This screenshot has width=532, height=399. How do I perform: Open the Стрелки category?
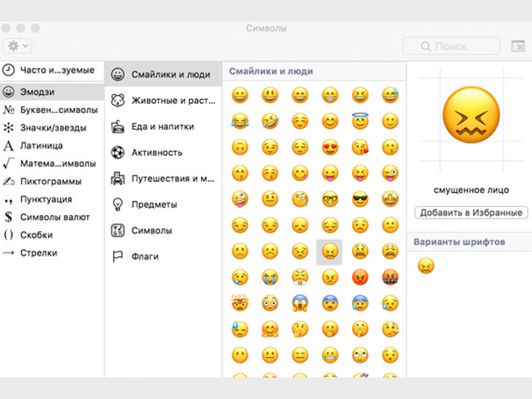pos(39,253)
